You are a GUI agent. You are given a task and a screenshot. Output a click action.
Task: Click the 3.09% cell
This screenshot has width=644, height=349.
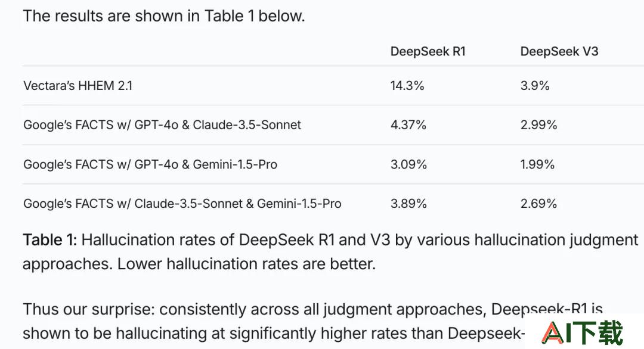(408, 164)
